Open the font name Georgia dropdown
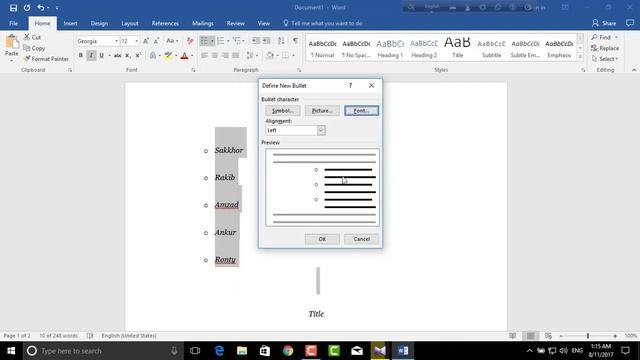Screen dimensions: 640x360 (116, 41)
